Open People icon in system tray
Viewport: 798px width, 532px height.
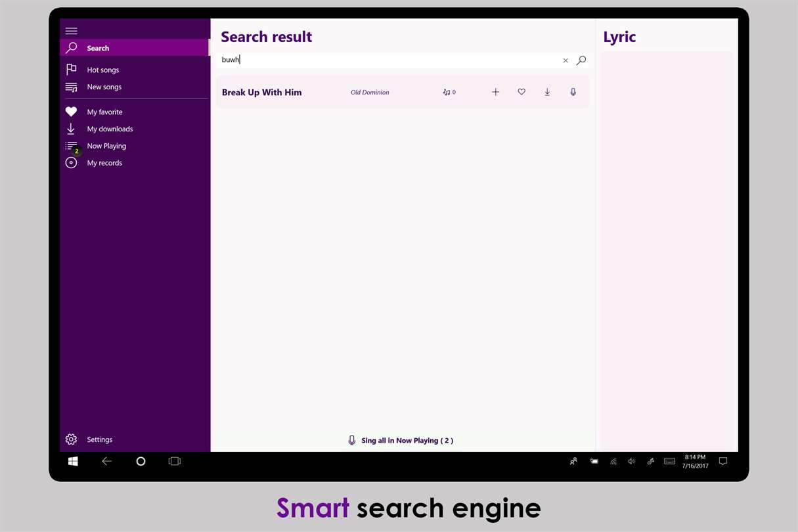pos(573,462)
